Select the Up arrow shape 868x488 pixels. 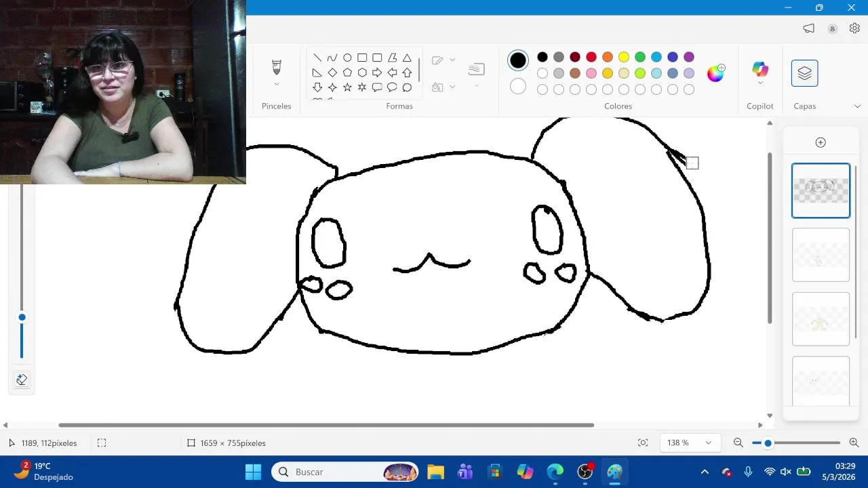[407, 73]
